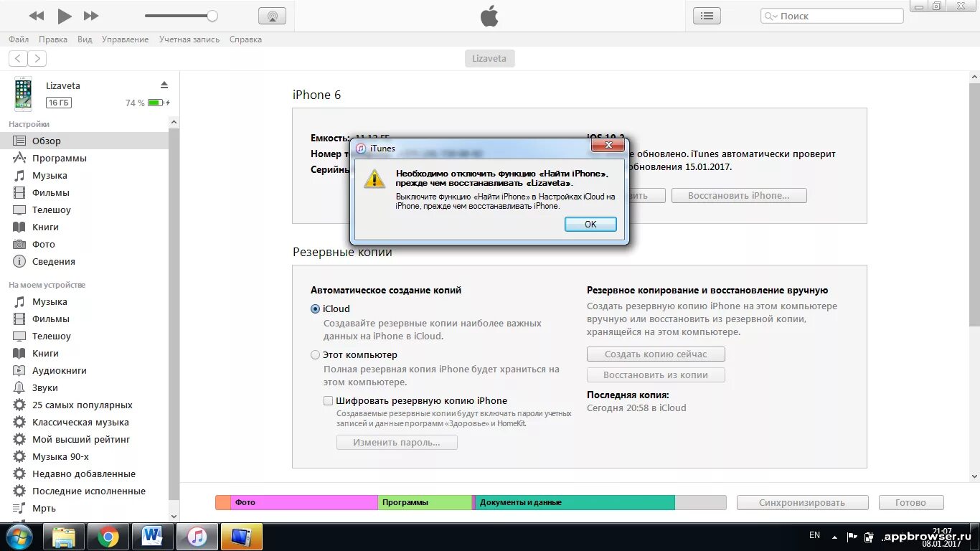
Task: Click Изменить пароль... button
Action: click(x=397, y=443)
